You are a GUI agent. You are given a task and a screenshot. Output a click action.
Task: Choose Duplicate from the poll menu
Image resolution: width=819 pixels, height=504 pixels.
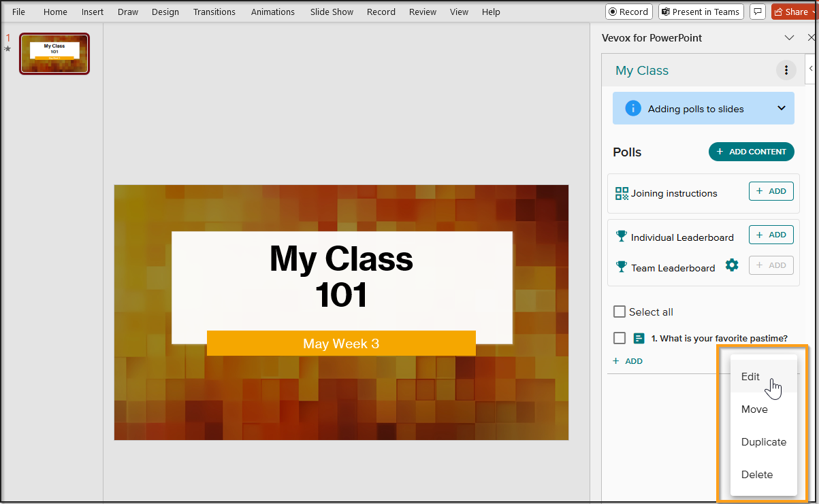coord(763,442)
